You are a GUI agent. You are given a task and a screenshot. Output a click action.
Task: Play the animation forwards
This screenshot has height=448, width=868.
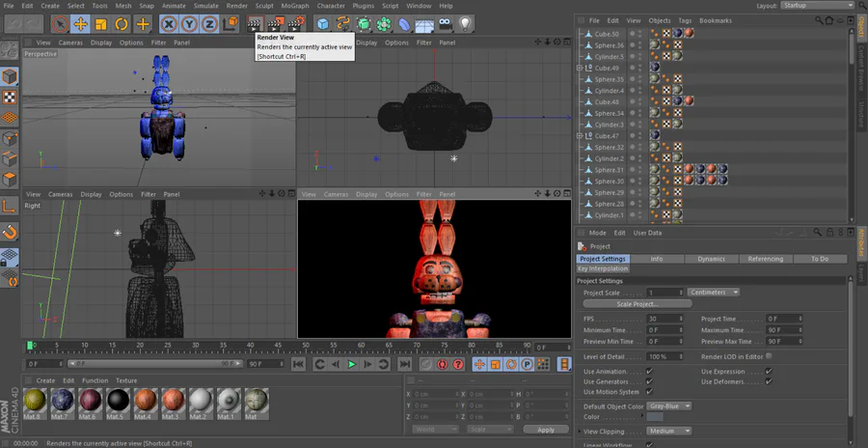pos(351,364)
